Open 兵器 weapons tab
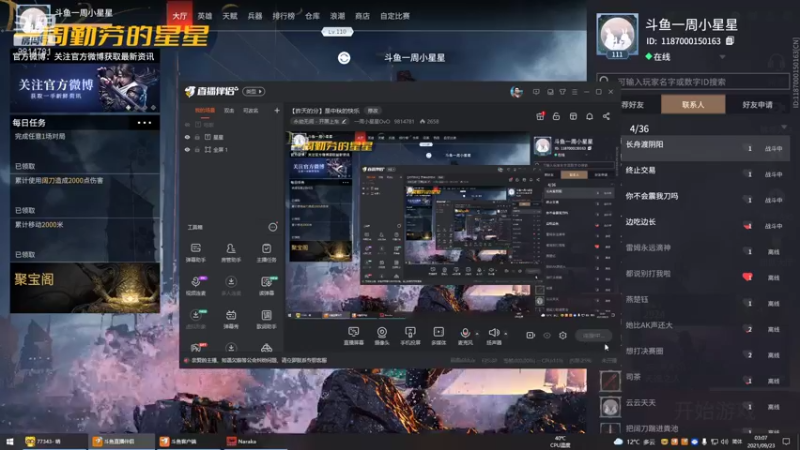800x450 pixels. tap(255, 16)
